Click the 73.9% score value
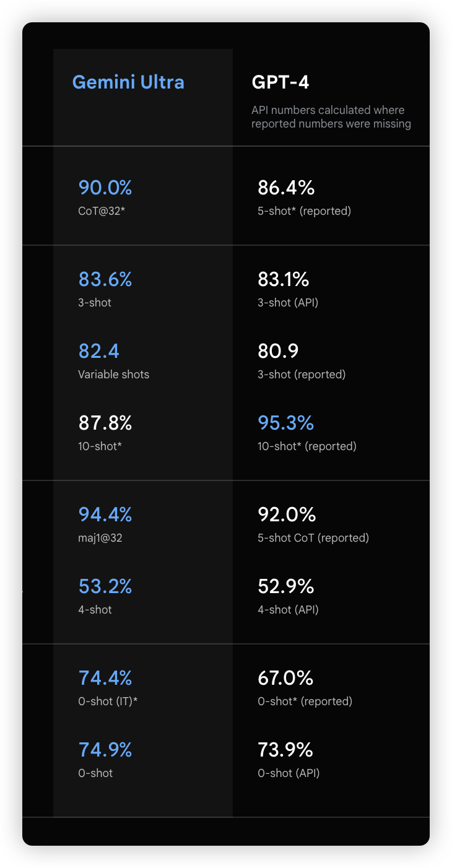Screen dimensions: 452x868 pos(285,750)
